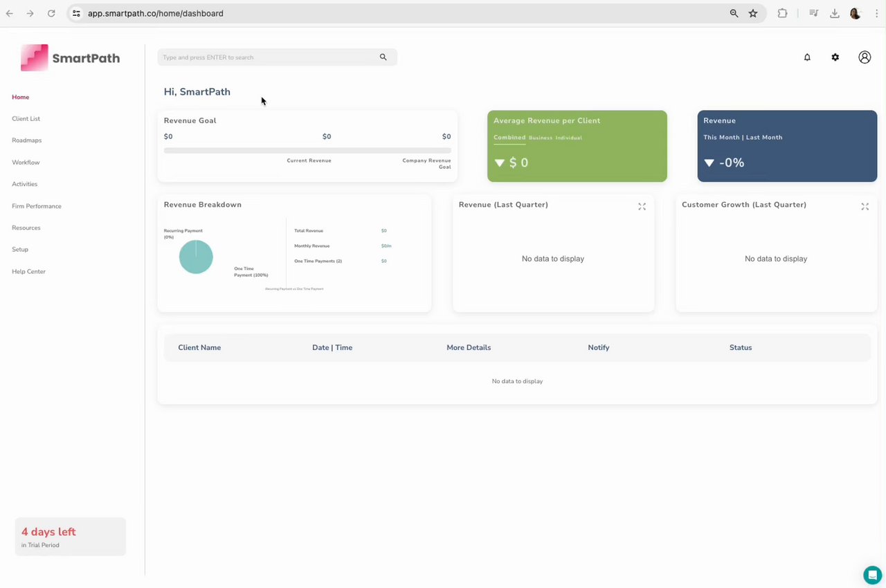Click the teal revenue pie chart
Screen dimensions: 886x588
(x=196, y=257)
